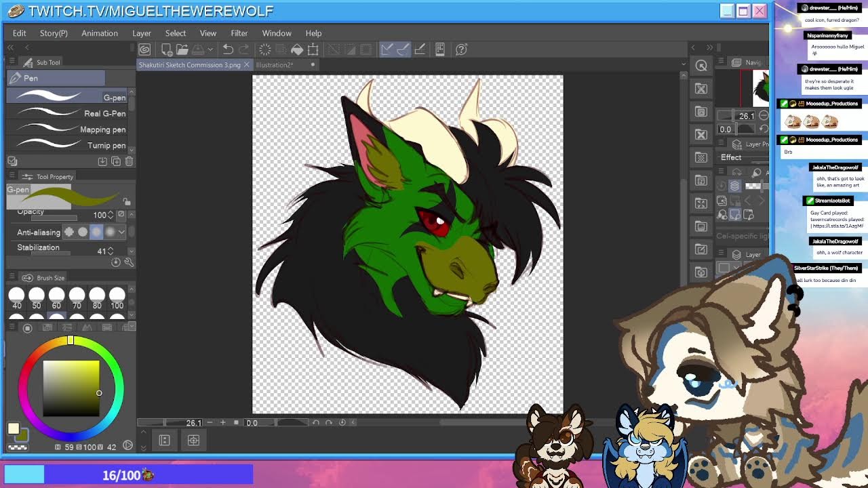
Task: Click Import sub tool material icon
Action: pyautogui.click(x=102, y=161)
